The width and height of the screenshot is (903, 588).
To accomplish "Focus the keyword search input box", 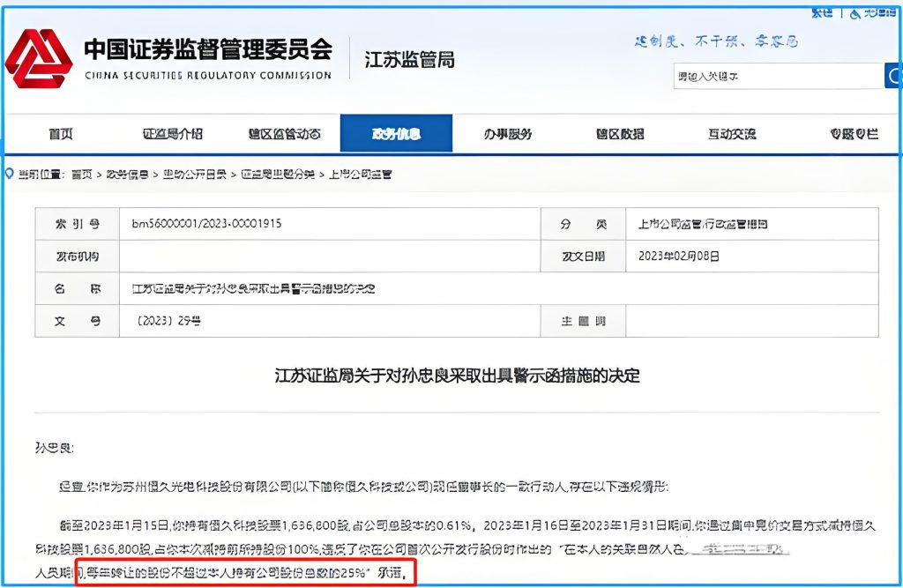I will [778, 77].
